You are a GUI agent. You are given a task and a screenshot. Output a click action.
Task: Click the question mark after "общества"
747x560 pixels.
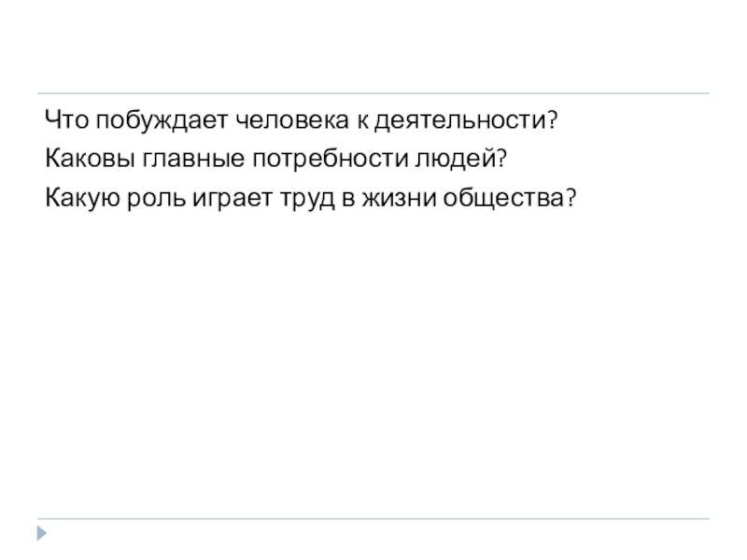point(569,197)
